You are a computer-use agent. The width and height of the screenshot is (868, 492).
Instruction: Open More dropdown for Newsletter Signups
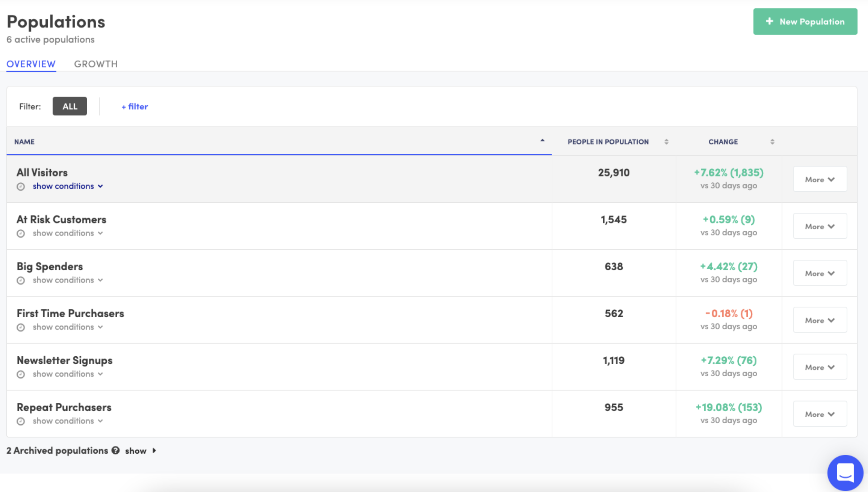coord(820,367)
